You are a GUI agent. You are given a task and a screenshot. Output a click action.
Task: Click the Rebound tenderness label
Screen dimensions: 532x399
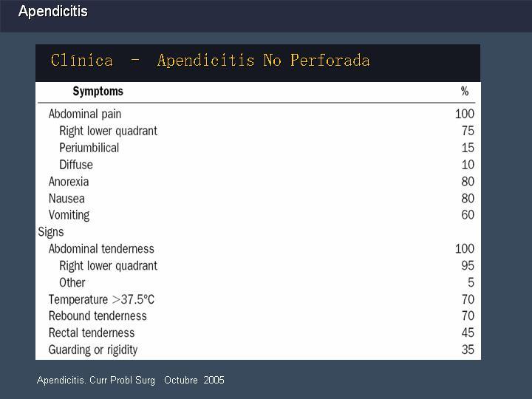98,316
